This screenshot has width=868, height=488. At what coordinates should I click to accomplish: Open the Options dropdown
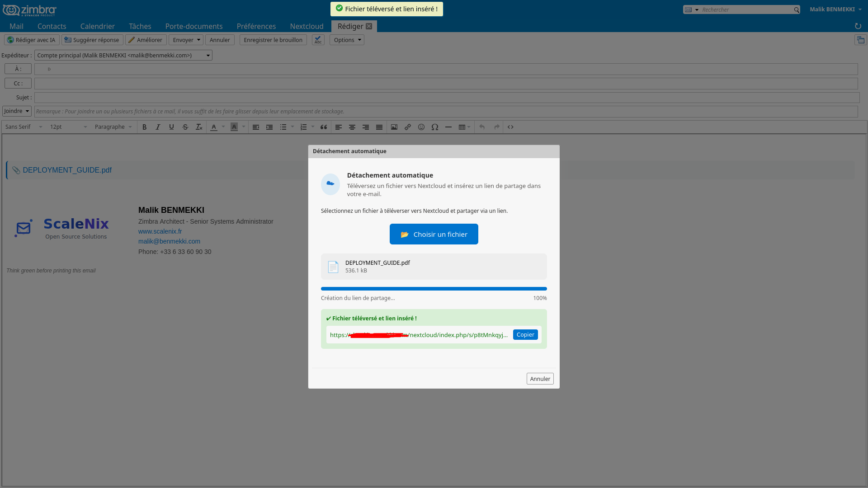coord(346,40)
